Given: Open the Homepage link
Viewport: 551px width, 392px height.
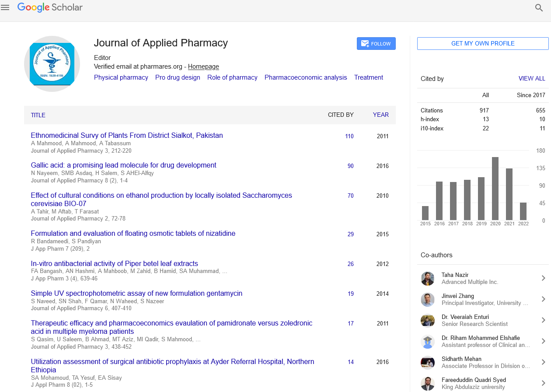Looking at the screenshot, I should 203,67.
